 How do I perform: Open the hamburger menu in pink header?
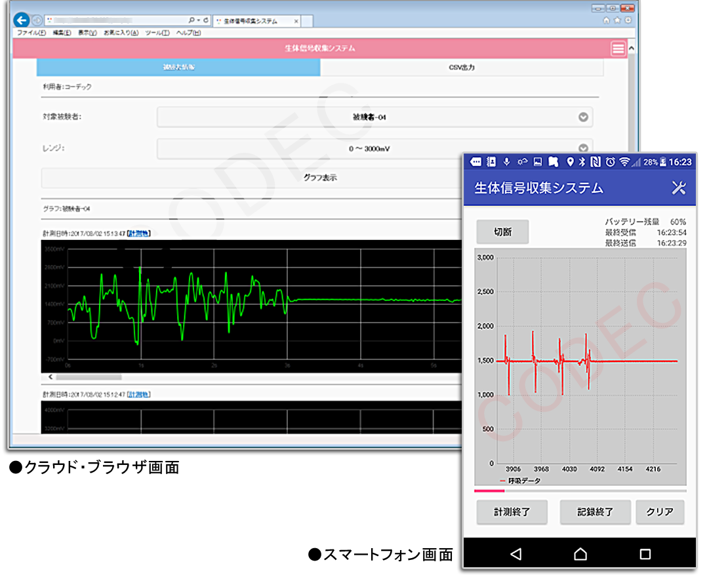pos(618,49)
